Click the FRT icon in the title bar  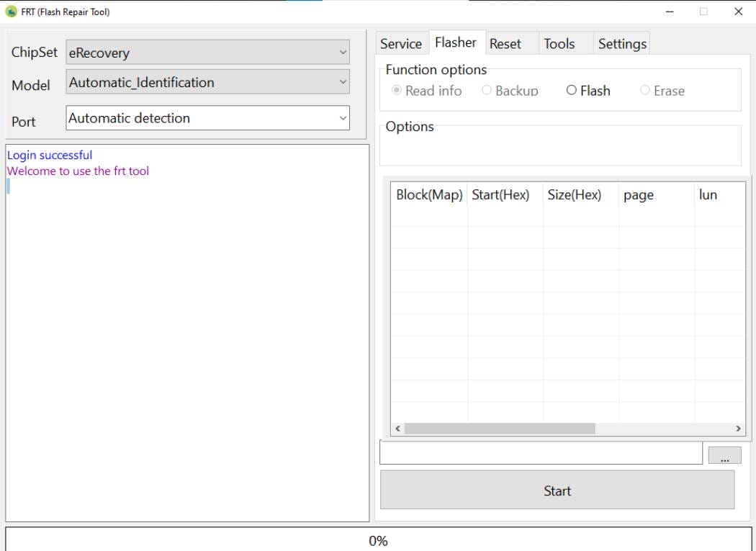[x=10, y=12]
